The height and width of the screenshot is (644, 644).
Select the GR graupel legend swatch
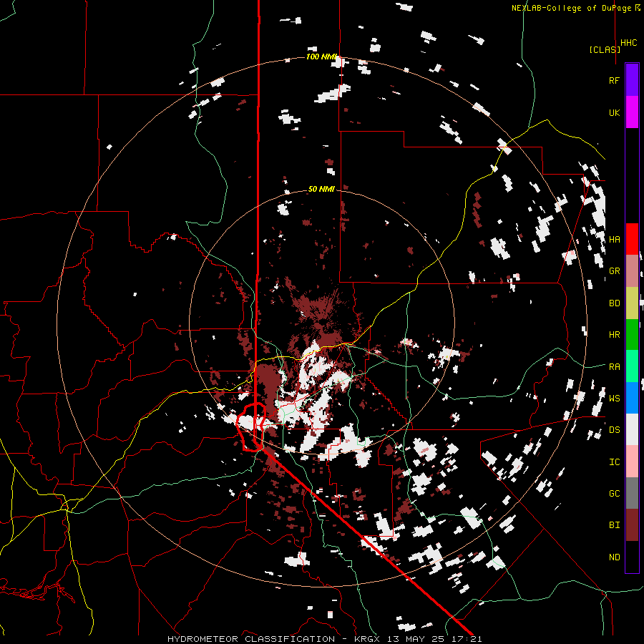point(632,271)
